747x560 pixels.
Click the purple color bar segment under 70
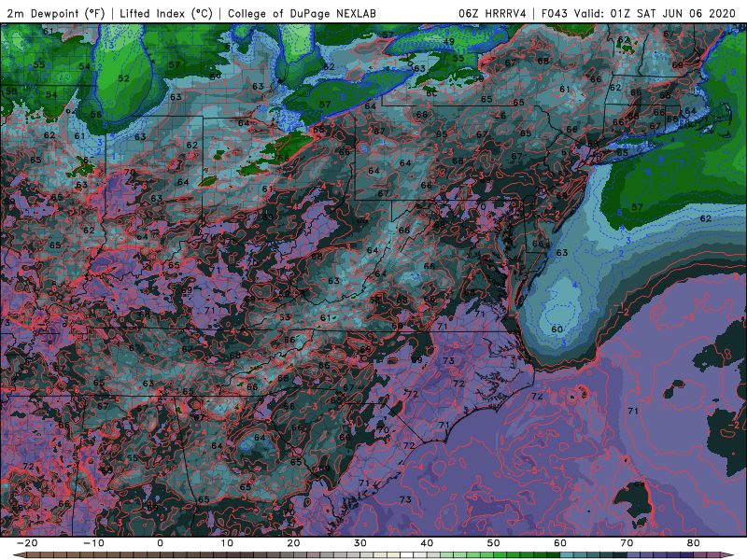(634, 554)
